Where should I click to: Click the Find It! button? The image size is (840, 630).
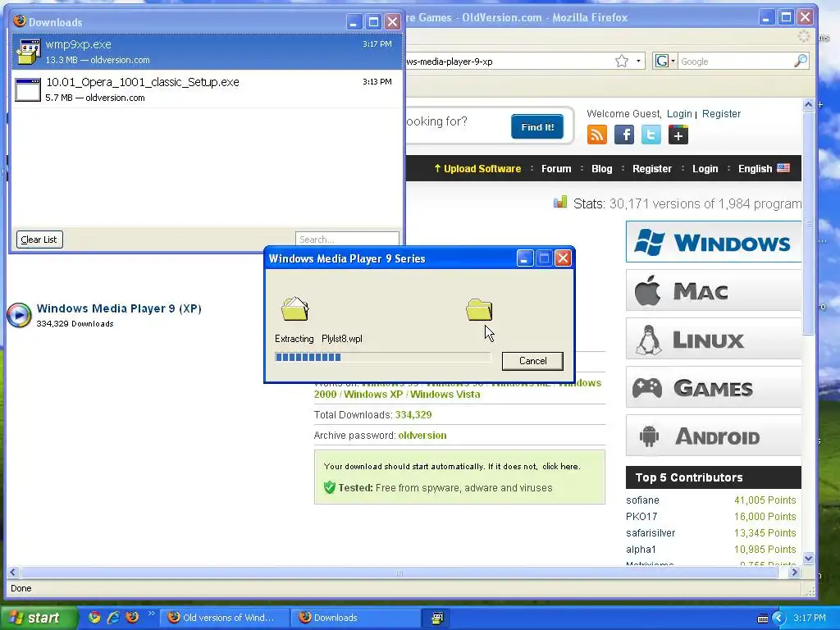537,127
